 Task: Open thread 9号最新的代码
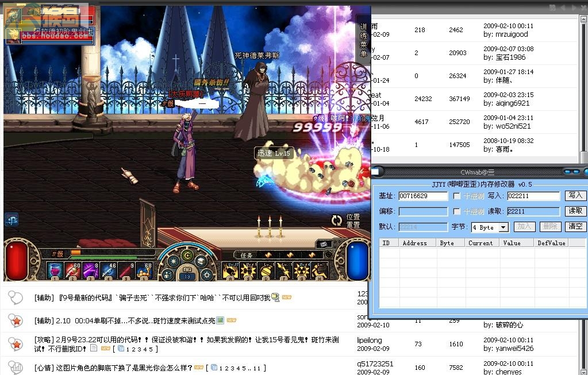(152, 298)
